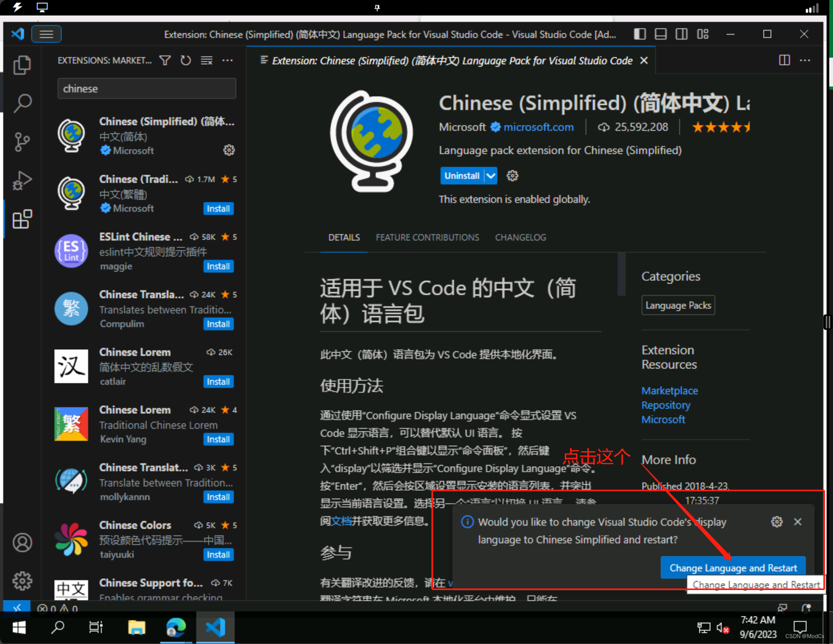Refresh the extensions list
Image resolution: width=833 pixels, height=644 pixels.
(186, 60)
